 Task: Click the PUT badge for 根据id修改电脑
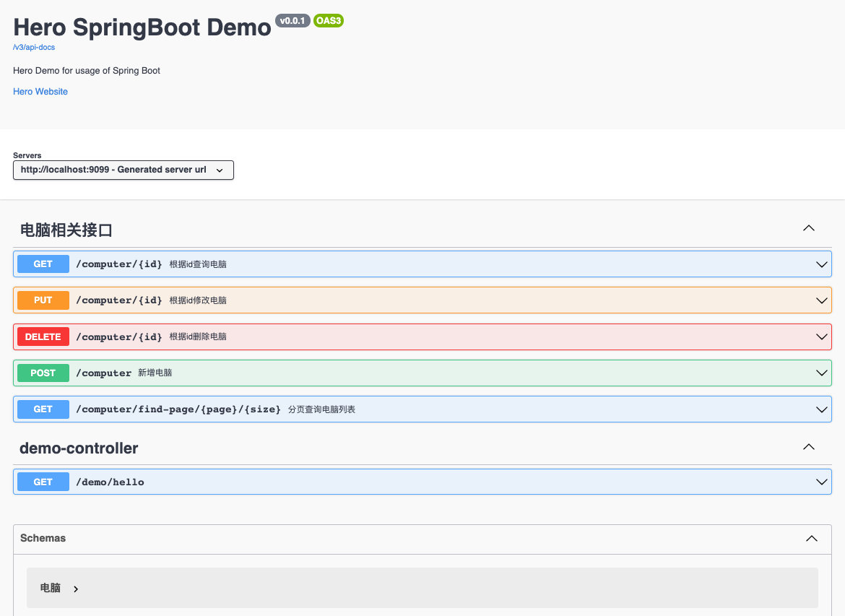tap(43, 300)
